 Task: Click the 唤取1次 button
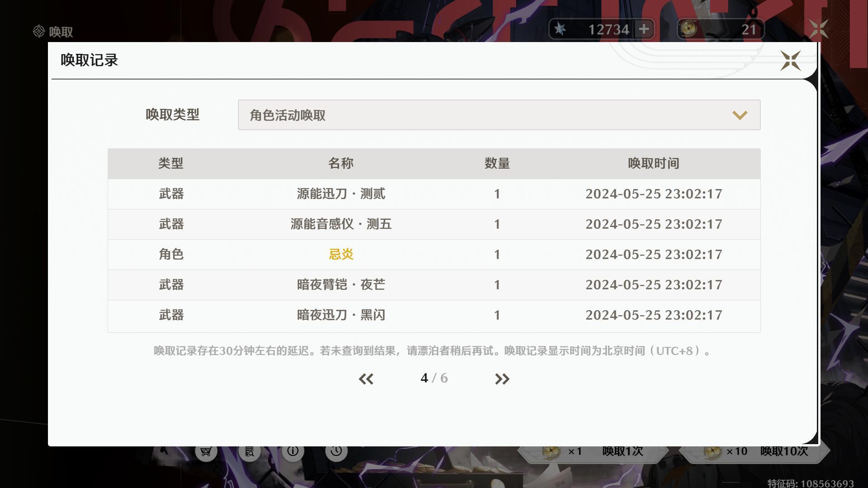(x=593, y=452)
